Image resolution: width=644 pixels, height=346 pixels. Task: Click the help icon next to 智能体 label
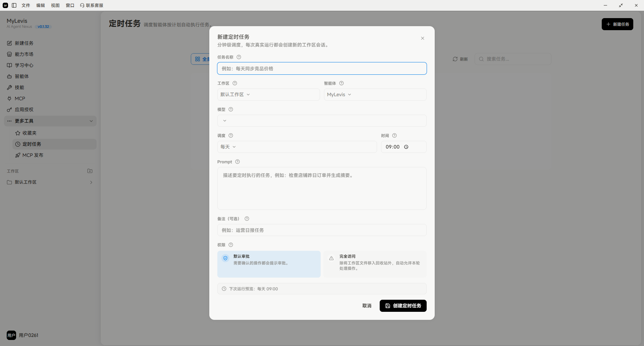(341, 83)
